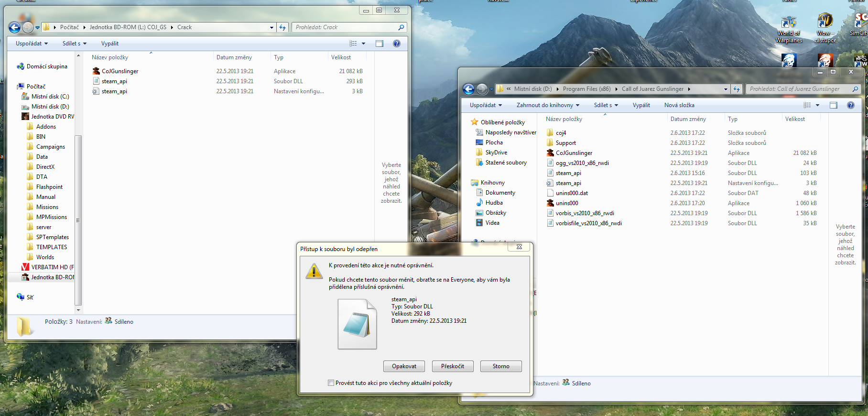
Task: Click Nová složka in toolbar
Action: pos(679,105)
